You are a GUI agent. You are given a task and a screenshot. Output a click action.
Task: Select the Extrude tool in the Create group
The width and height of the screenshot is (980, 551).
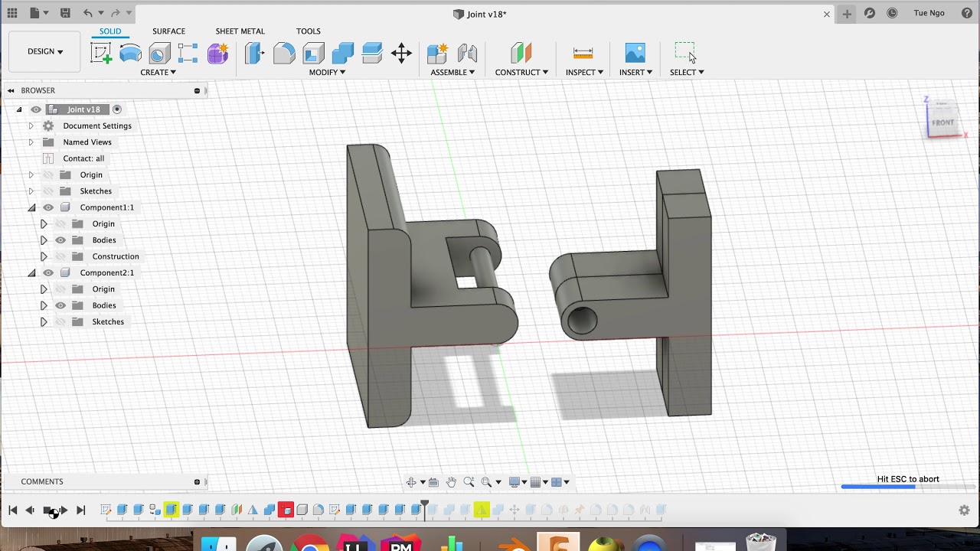[130, 53]
